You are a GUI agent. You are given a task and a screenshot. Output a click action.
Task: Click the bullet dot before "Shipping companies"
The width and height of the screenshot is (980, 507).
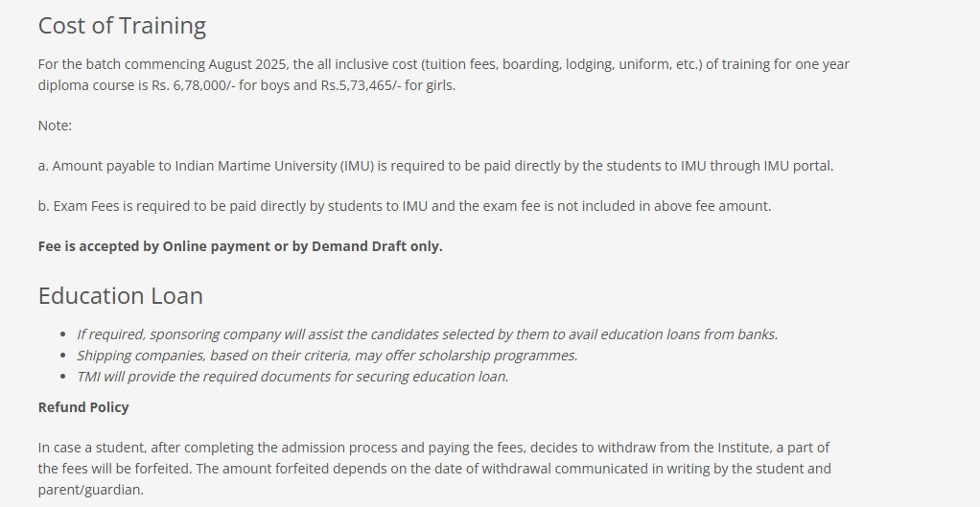coord(63,356)
